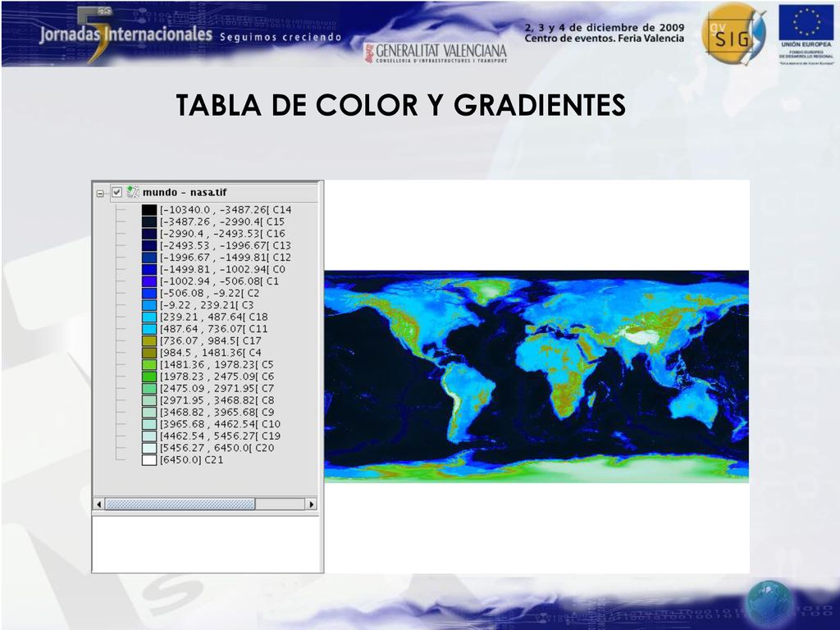The image size is (840, 630).
Task: Click the slide title TABLA DE COLOR Y GRADIENTES
Action: 400,104
